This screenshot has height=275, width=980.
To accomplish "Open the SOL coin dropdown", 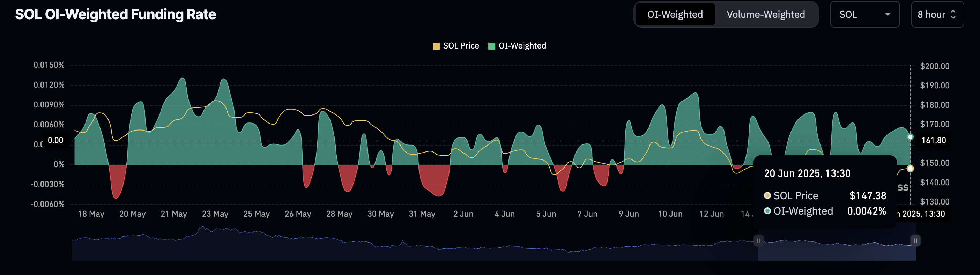I will click(x=864, y=14).
